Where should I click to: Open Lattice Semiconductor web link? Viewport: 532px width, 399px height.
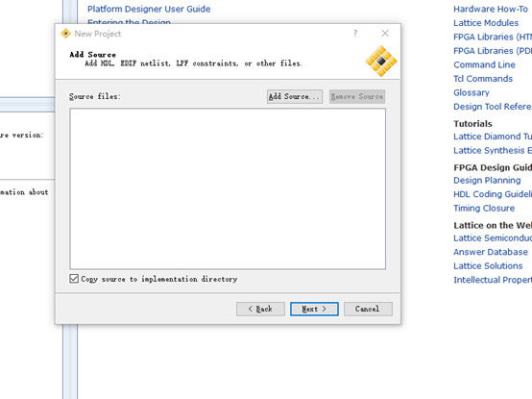coord(493,238)
